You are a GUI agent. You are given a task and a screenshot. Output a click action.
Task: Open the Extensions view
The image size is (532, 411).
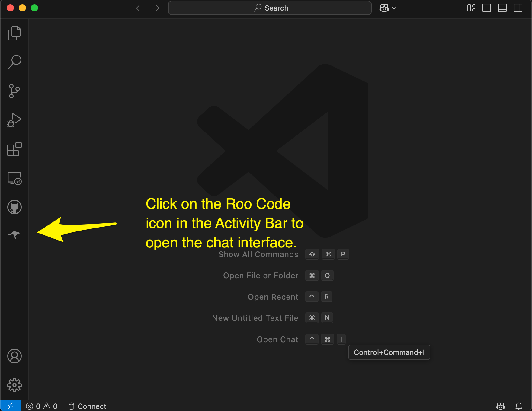14,149
